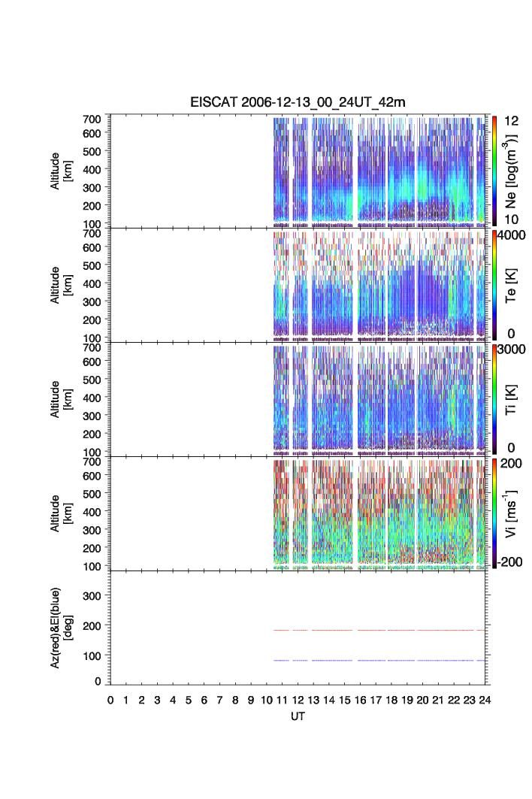The image size is (532, 799).
Task: Click the 0 tick on the UT axis
Action: point(110,700)
